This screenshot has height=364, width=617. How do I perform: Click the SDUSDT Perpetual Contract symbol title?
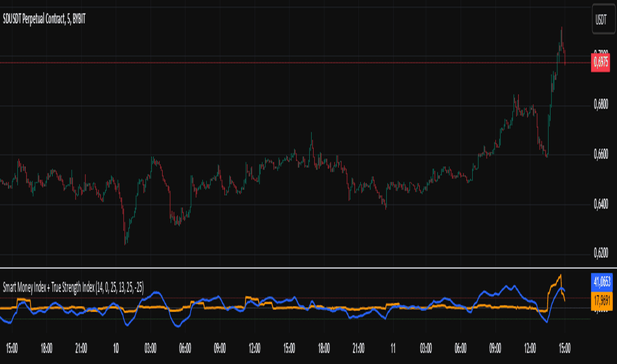(44, 19)
